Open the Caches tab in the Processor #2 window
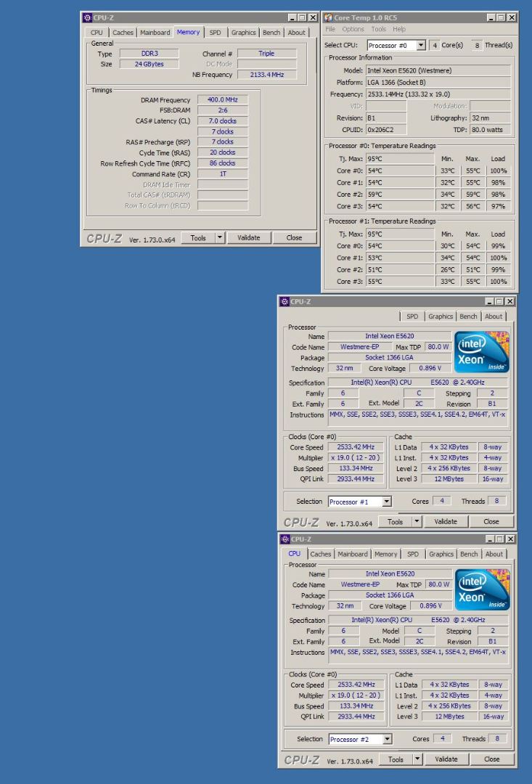The height and width of the screenshot is (784, 532). (321, 554)
